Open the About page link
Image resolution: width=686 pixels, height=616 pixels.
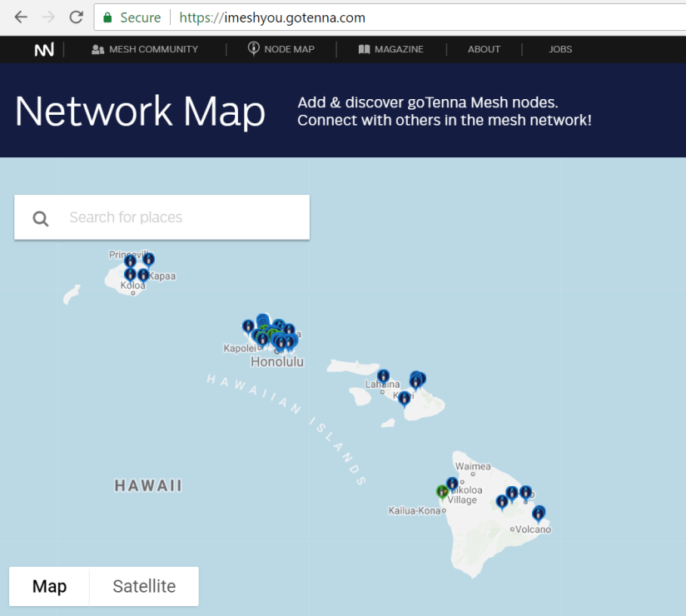[484, 50]
